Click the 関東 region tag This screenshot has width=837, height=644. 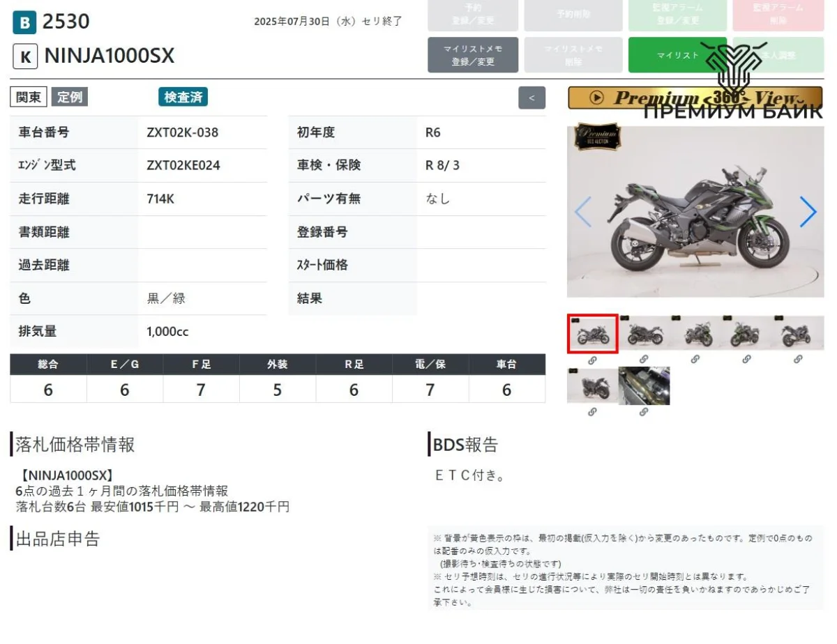(29, 98)
